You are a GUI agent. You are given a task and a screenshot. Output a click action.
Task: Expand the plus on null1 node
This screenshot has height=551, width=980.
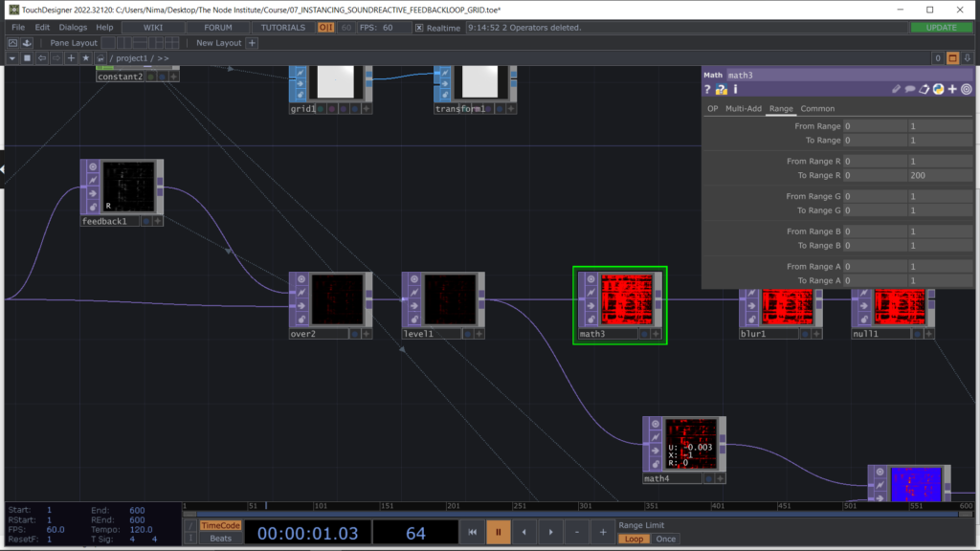point(928,334)
